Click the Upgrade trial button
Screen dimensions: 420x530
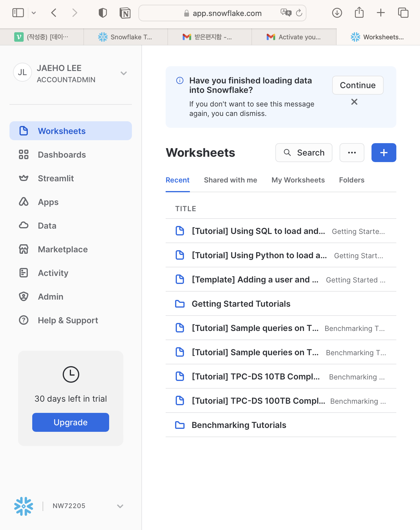71,422
